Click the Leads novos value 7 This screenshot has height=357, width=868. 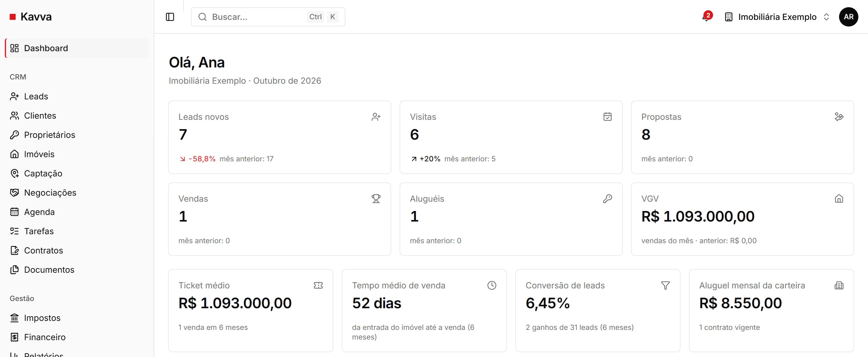tap(183, 134)
